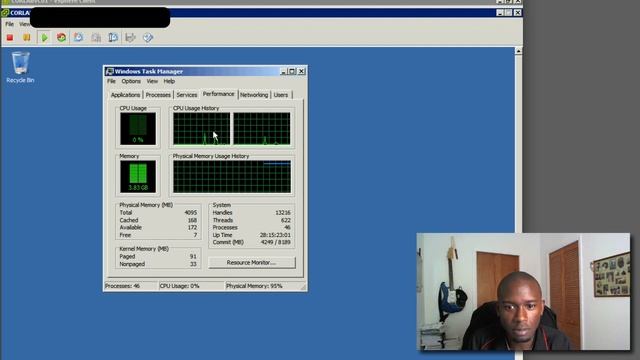This screenshot has width=640, height=360.
Task: Switch to the Applications tab
Action: pos(125,95)
